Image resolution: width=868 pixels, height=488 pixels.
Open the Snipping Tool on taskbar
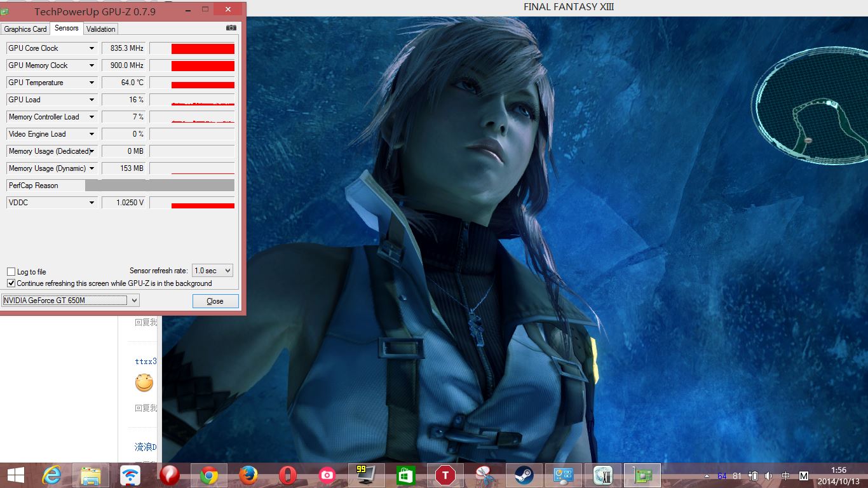485,475
